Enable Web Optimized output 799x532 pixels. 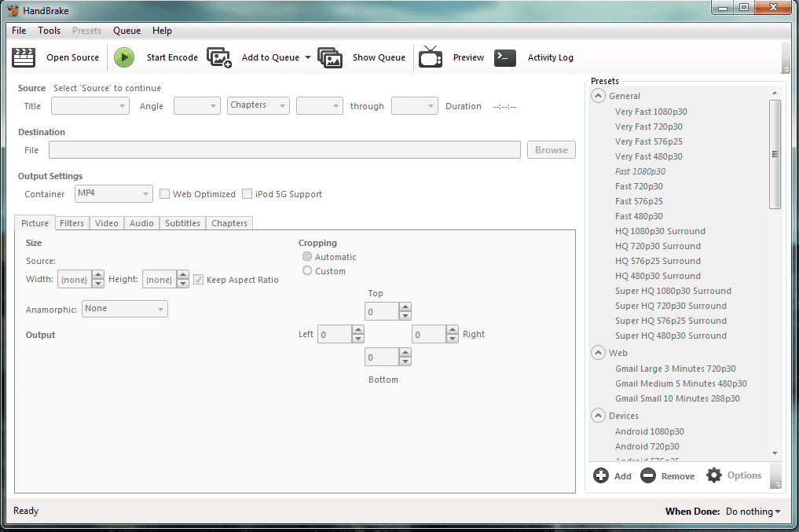coord(163,193)
